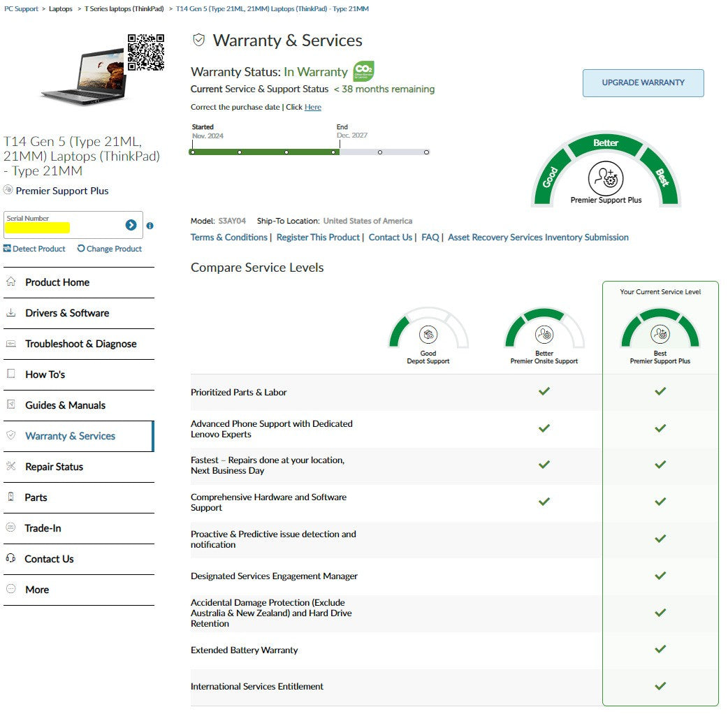Click the More ellipsis icon
Viewport: 728px width, 714px height.
(10, 589)
